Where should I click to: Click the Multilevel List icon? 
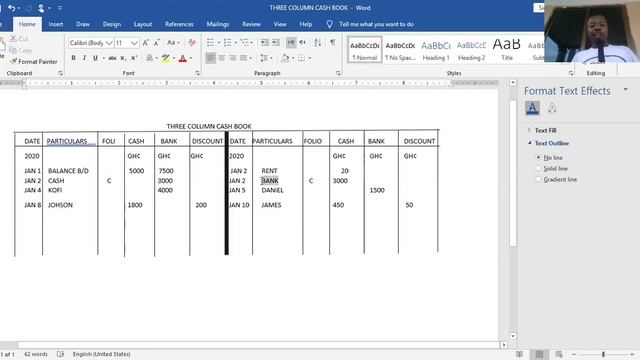pos(244,42)
